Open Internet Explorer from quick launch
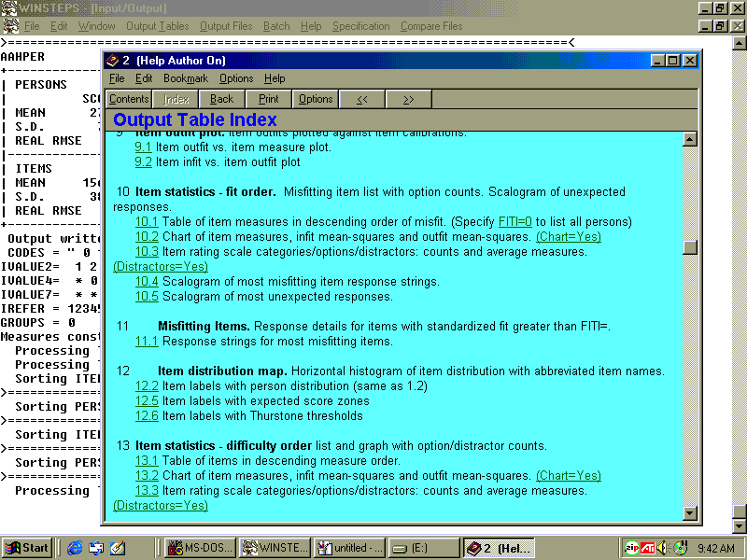This screenshot has height=560, width=747. click(x=75, y=548)
